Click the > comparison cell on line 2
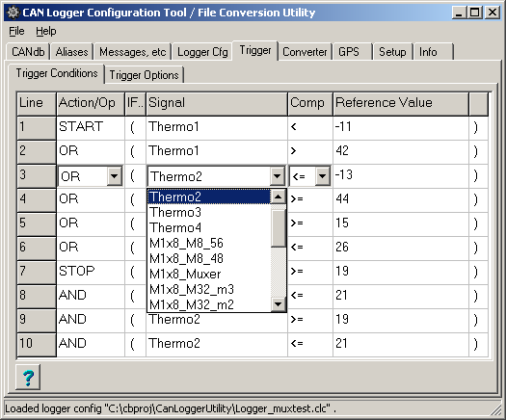506x420 pixels. (x=309, y=152)
